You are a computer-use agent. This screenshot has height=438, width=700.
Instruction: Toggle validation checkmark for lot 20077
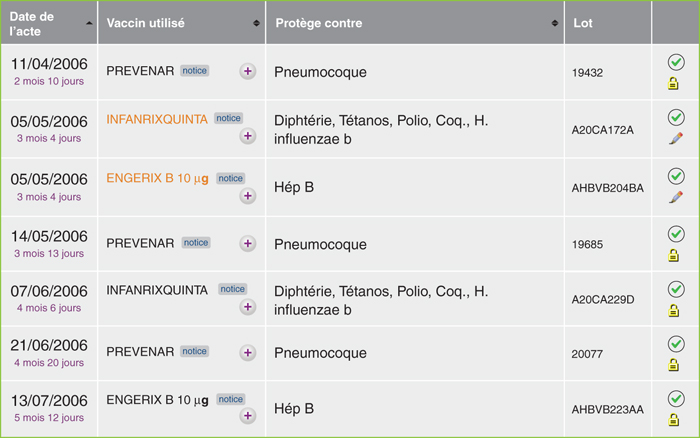pos(676,344)
